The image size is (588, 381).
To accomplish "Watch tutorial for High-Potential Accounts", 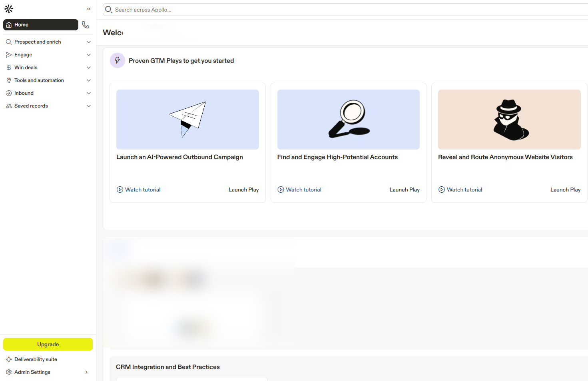I will (299, 190).
